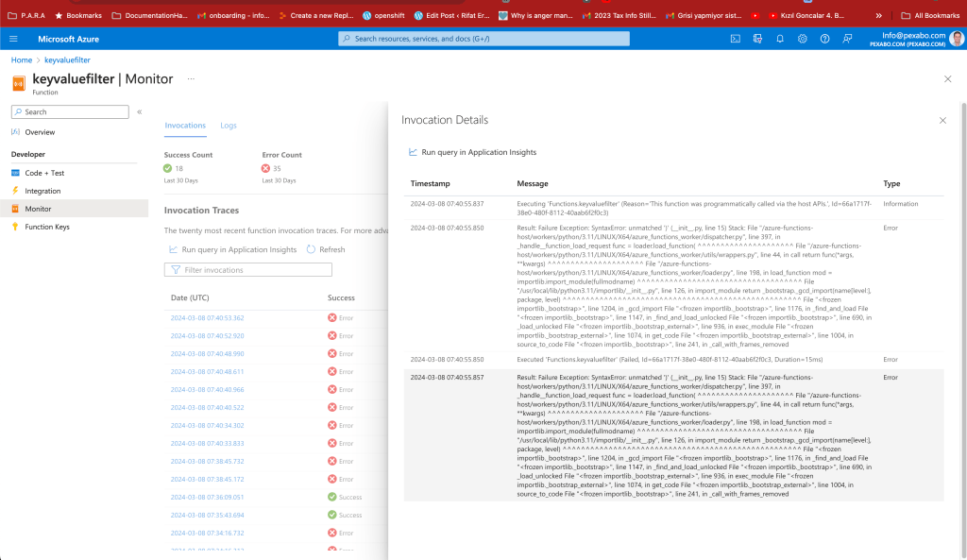967x560 pixels.
Task: Open Overview in the sidebar
Action: 40,132
